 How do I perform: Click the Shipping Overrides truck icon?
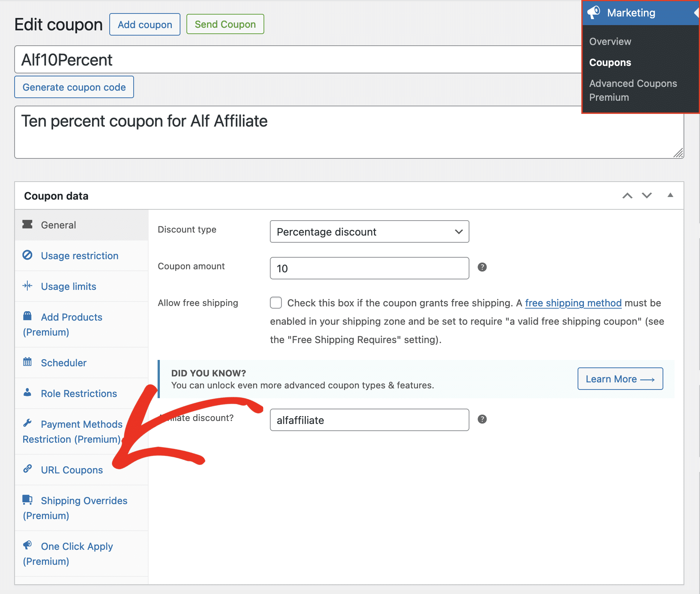click(27, 499)
